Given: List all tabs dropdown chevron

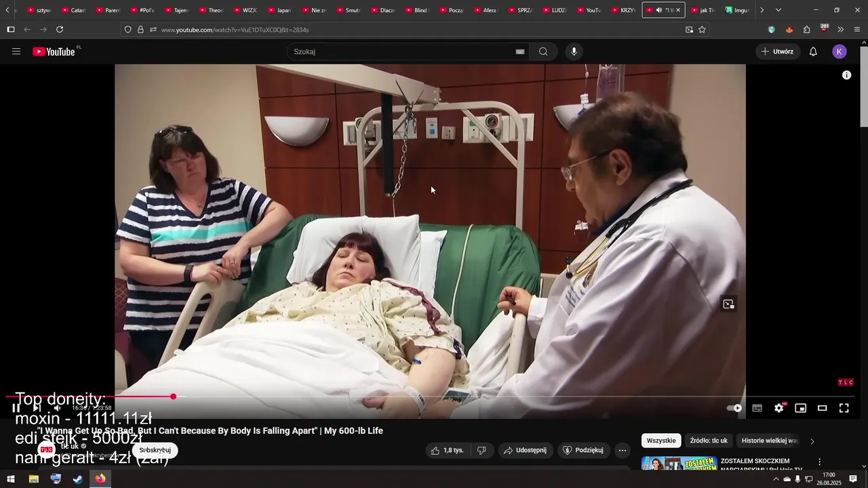Looking at the screenshot, I should [778, 10].
